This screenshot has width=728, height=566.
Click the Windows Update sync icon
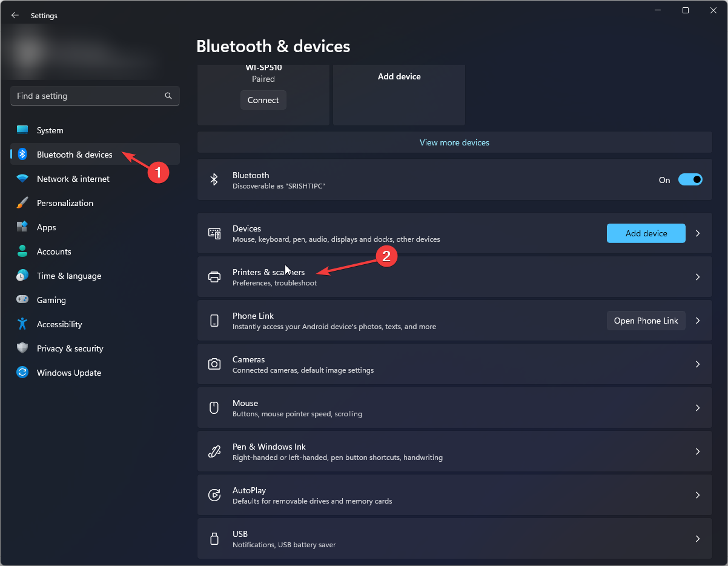22,373
